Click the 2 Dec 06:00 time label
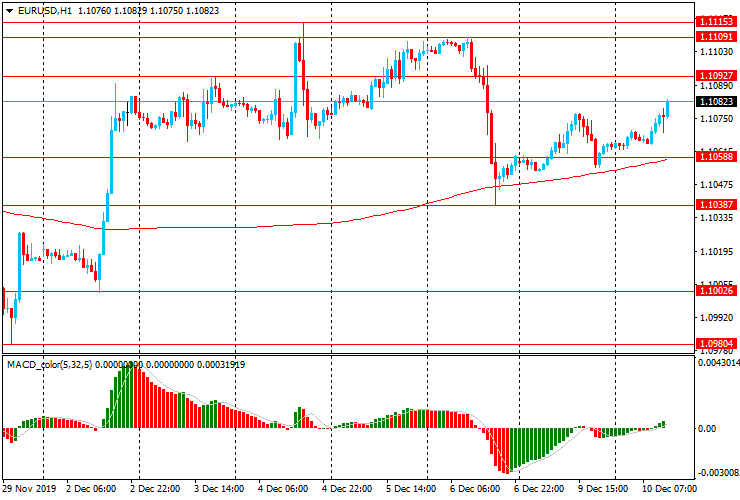740x500 pixels. pos(91,489)
